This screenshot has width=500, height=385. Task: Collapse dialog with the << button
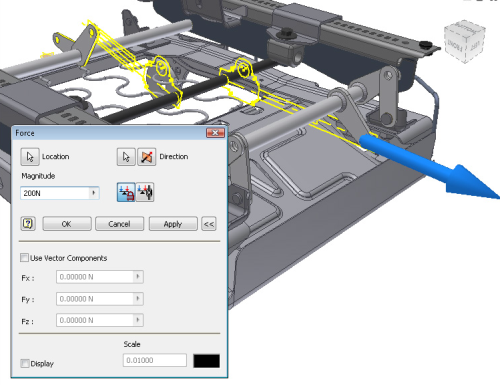tap(209, 224)
